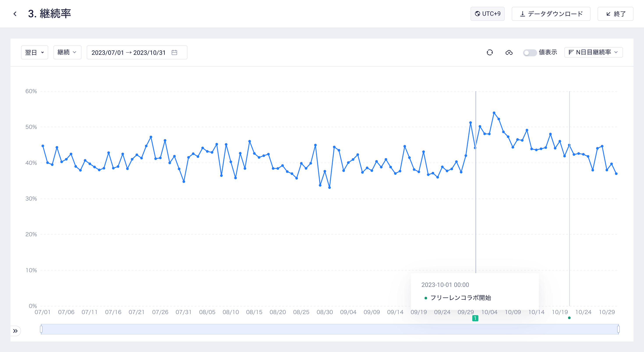Click the cloud download icon
Image resolution: width=644 pixels, height=352 pixels.
(x=509, y=53)
